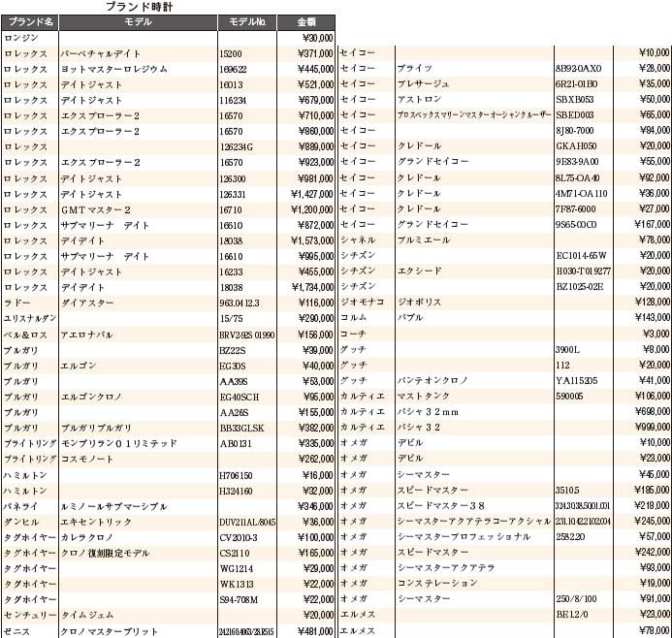Click model number BE1.2/0
The width and height of the screenshot is (672, 638).
(572, 614)
